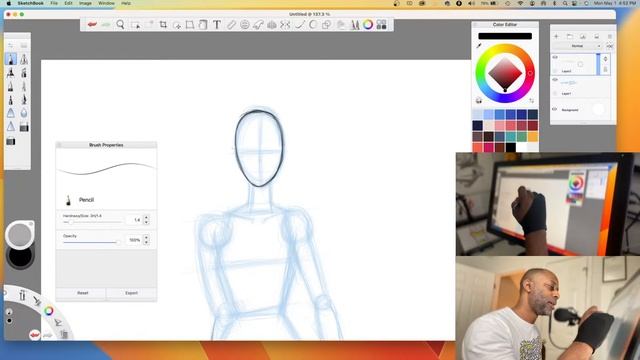Open the File menu
The image size is (640, 360).
[54, 3]
